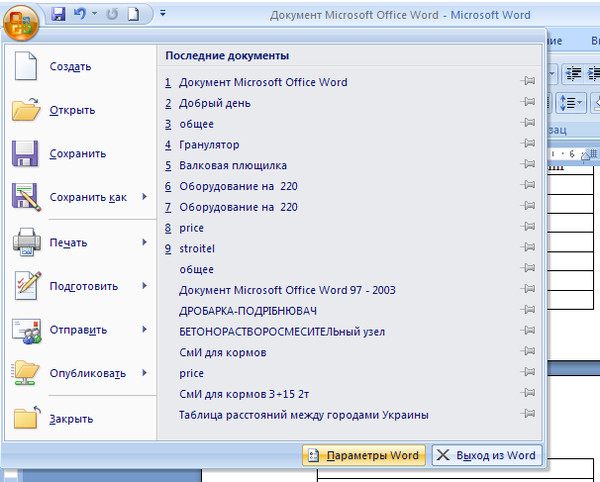Screen dimensions: 600x482
Task: Expand the Сохранить как submenu arrow
Action: (x=145, y=197)
